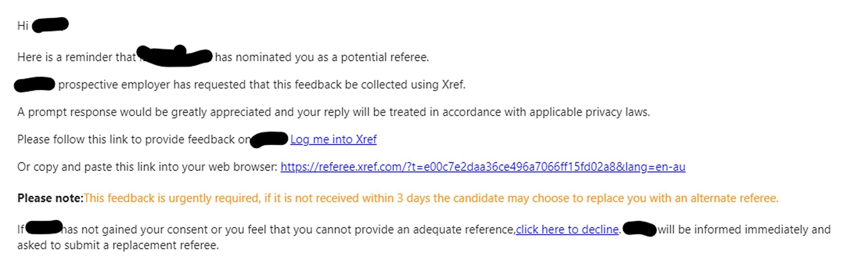Click the redacted name right after "If"
Image resolution: width=868 pixels, height=264 pixels.
point(44,227)
